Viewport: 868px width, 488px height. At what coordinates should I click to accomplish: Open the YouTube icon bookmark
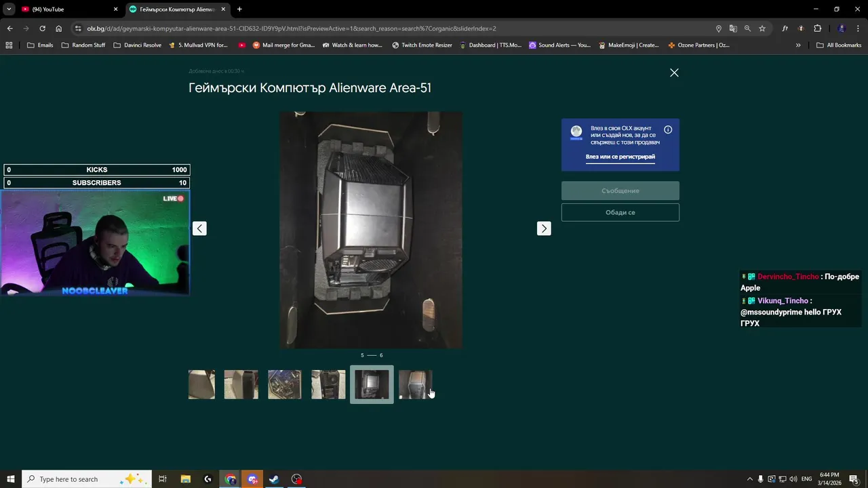pyautogui.click(x=242, y=45)
